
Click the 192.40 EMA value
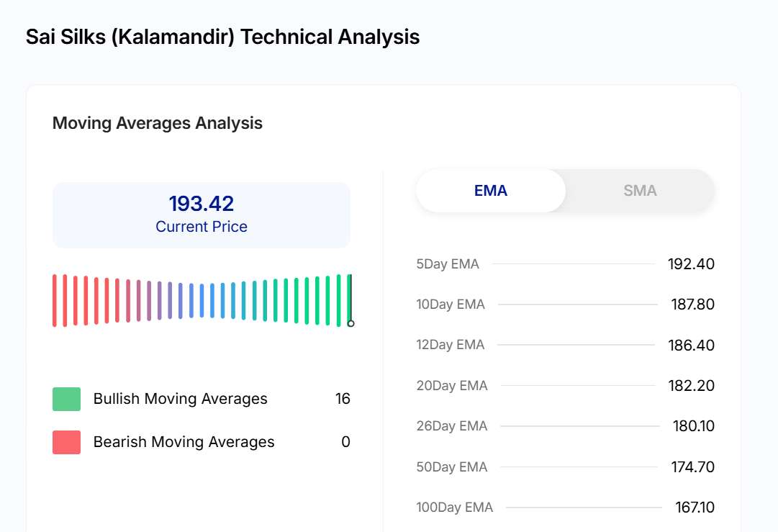pos(691,264)
